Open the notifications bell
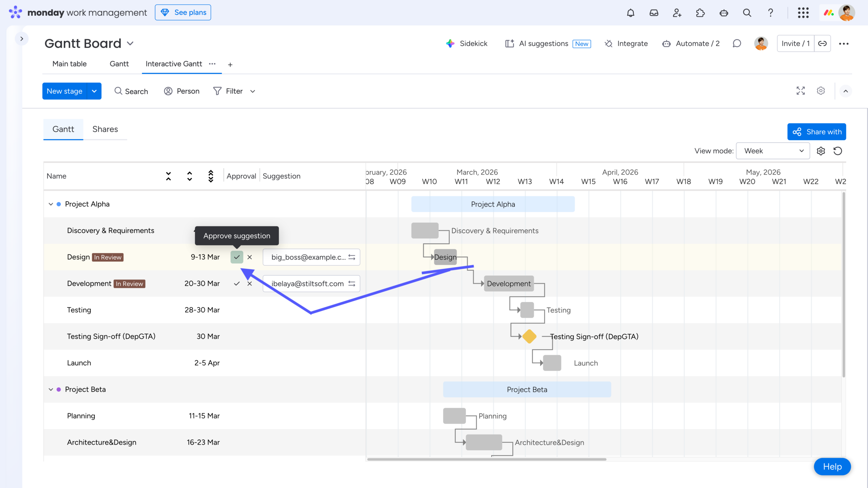This screenshot has width=868, height=488. tap(631, 13)
